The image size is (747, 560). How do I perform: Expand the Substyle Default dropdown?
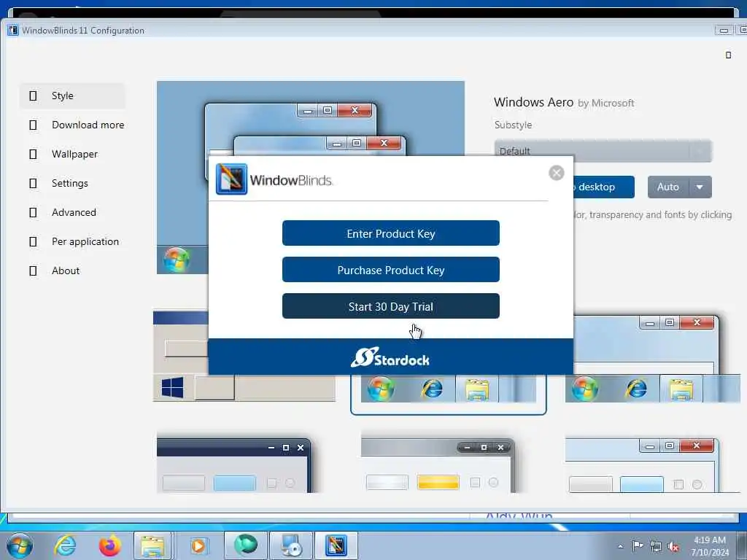[603, 151]
